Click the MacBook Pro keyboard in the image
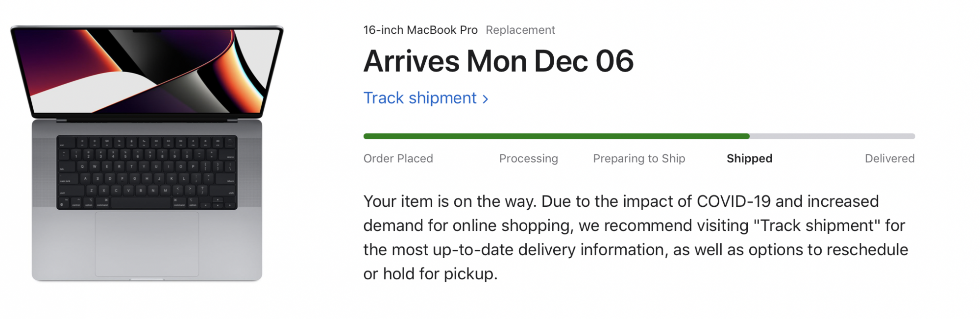The width and height of the screenshot is (980, 319). 147,172
